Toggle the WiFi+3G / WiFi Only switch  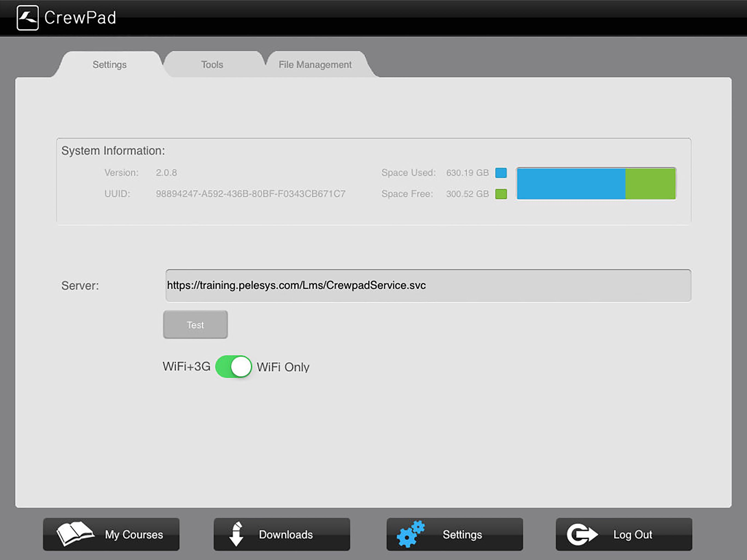233,366
